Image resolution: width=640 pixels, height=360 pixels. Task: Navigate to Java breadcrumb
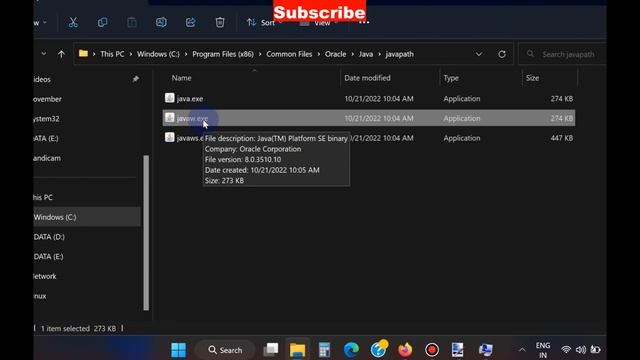(x=366, y=54)
